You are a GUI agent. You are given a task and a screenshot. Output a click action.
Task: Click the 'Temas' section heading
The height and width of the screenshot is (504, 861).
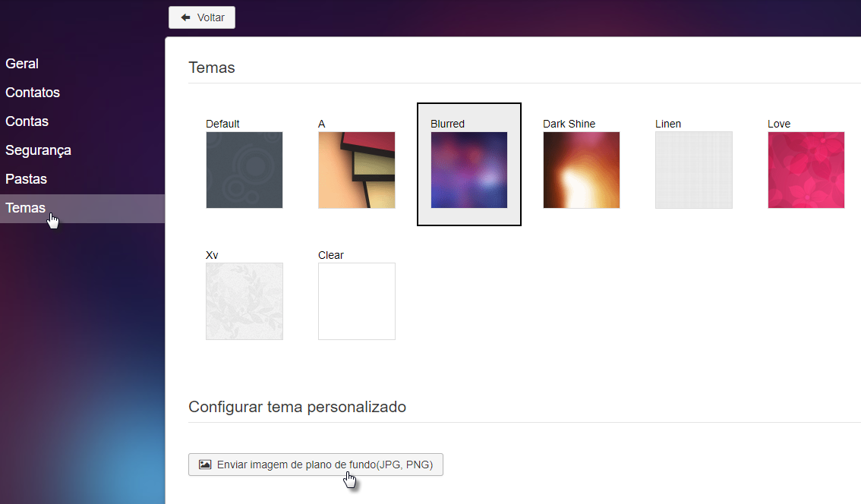point(212,68)
